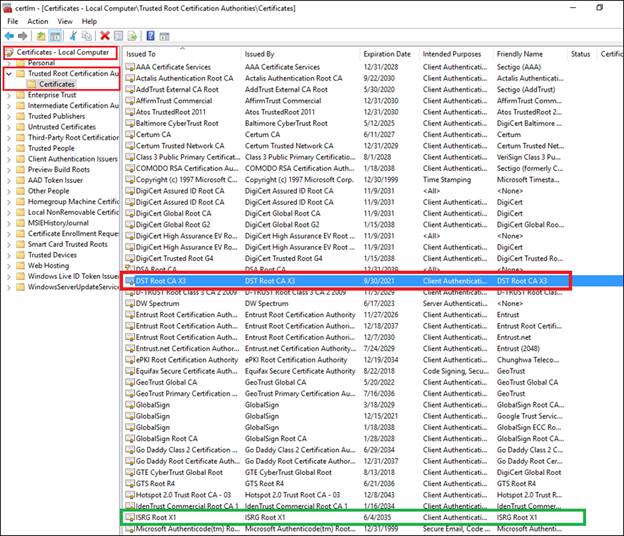Viewport: 624px width, 536px height.
Task: Expand the Smart Card Trusted Roots node
Action: click(9, 245)
